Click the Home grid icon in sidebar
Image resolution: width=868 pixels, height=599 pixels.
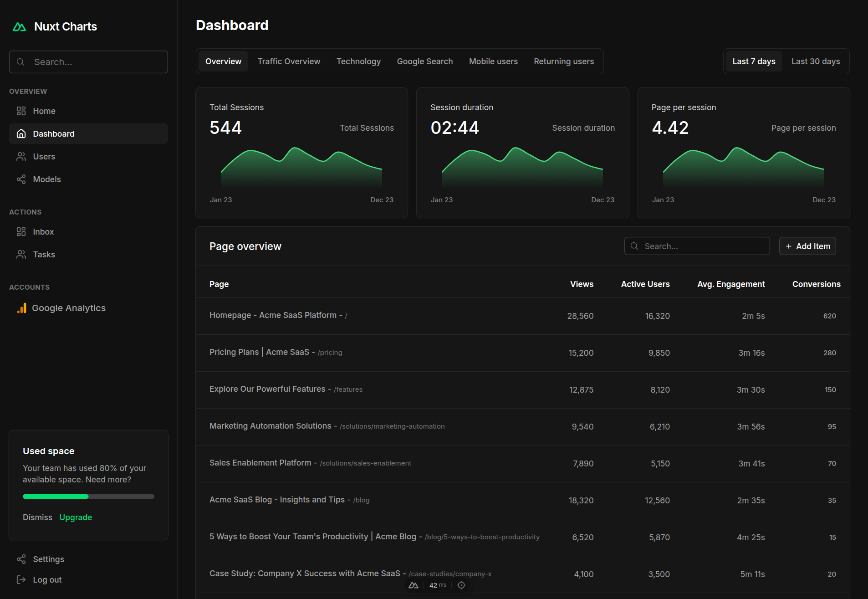click(x=21, y=111)
